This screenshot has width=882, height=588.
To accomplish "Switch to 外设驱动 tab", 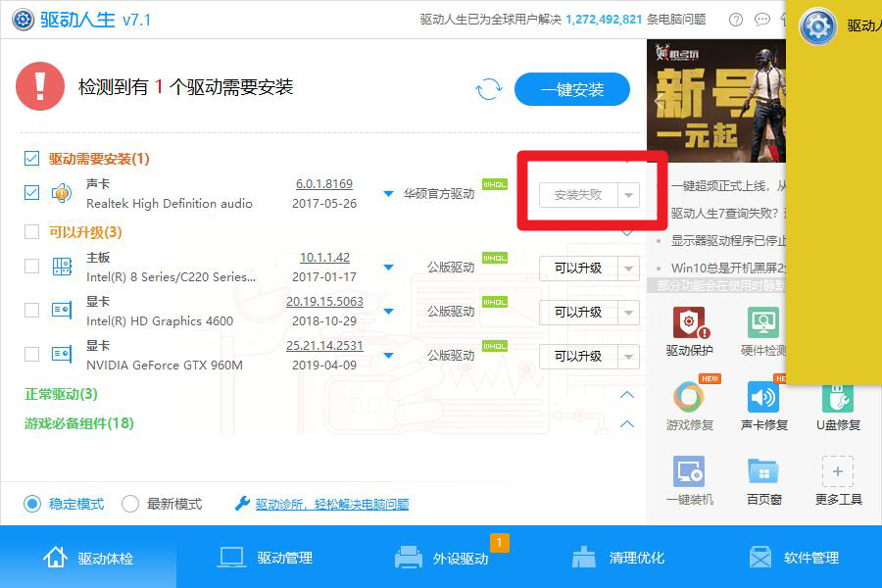I will (x=442, y=558).
